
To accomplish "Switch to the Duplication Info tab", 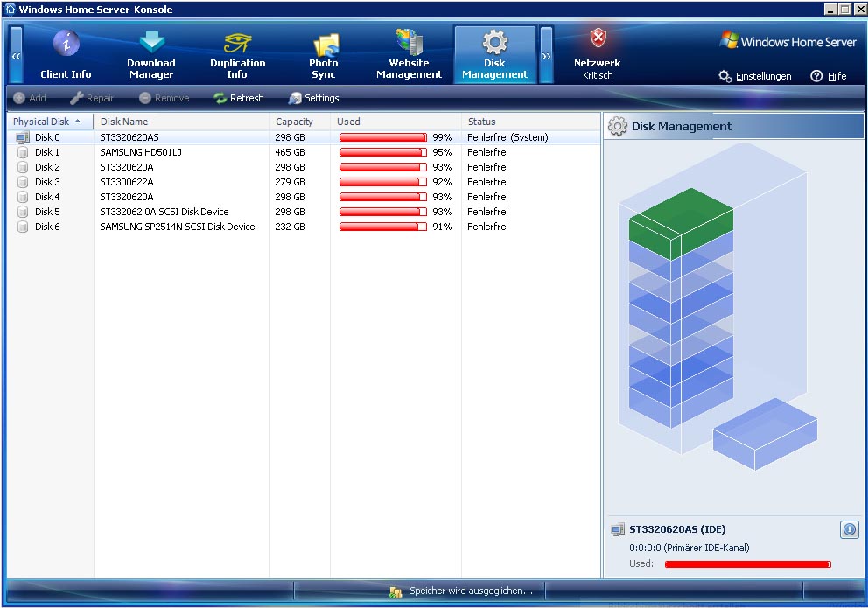I will [x=237, y=55].
